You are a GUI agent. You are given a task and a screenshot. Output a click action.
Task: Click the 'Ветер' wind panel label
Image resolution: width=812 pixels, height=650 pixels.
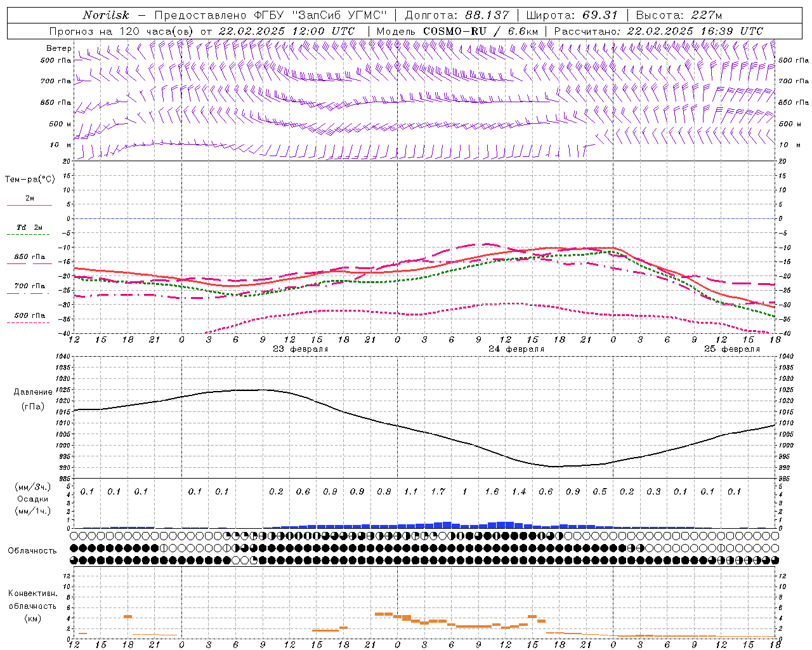[x=58, y=48]
